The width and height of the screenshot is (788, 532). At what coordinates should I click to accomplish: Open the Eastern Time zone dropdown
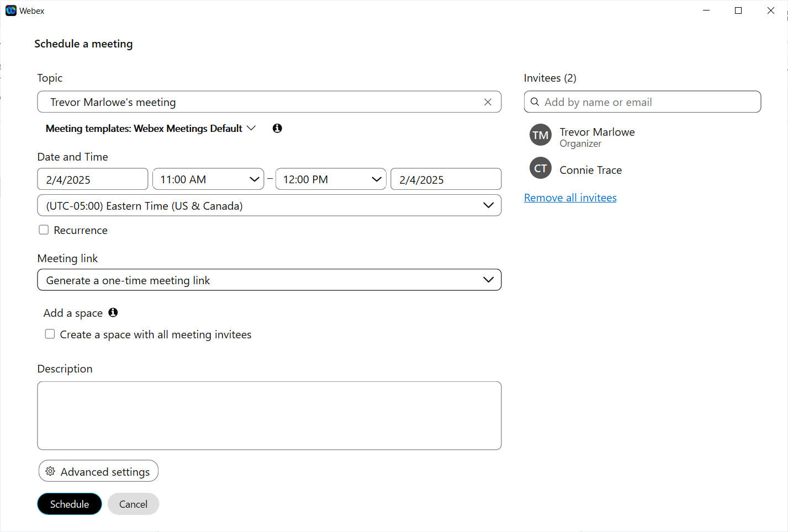click(269, 205)
